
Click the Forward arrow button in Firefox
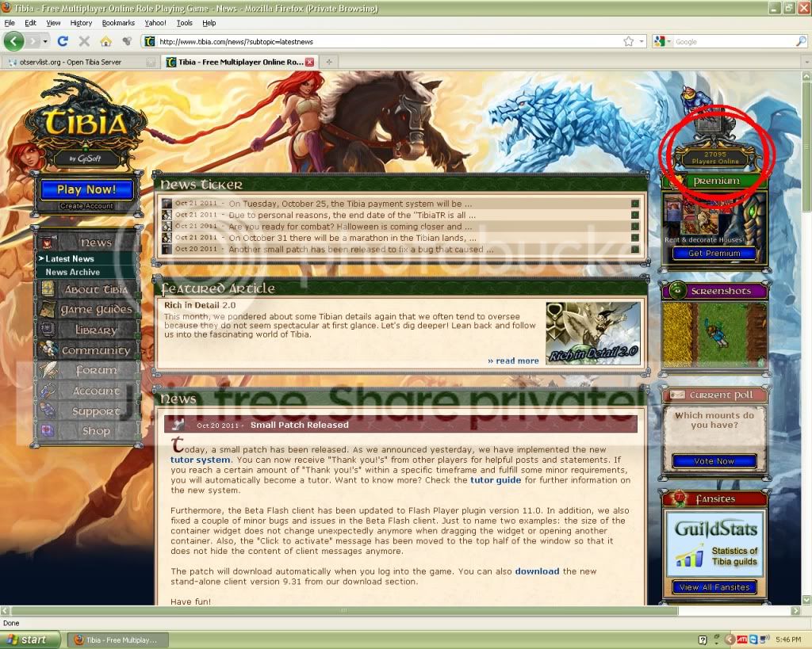pos(33,41)
